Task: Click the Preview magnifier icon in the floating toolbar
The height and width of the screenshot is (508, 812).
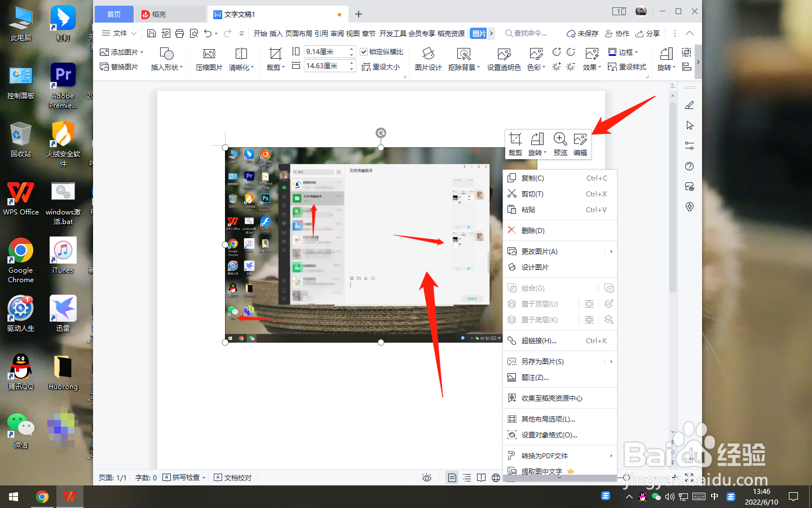Action: point(560,139)
